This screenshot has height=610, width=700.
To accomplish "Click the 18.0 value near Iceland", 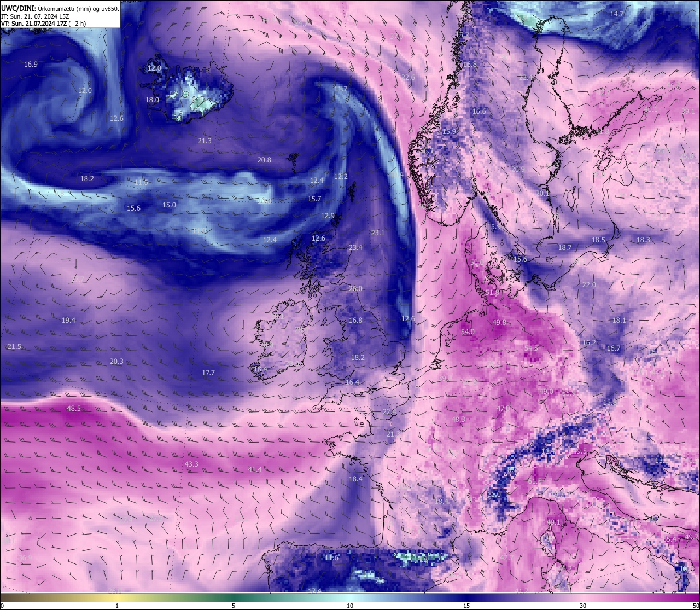I will 152,100.
